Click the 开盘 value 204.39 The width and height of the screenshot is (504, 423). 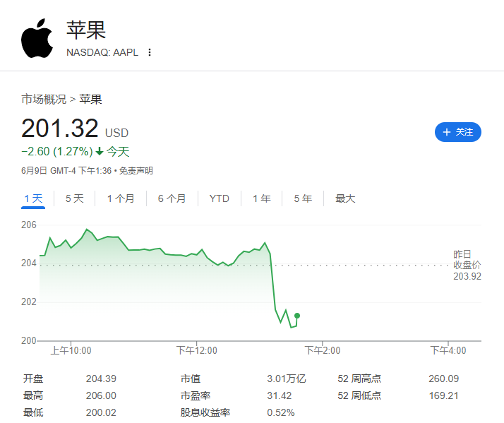coord(101,379)
